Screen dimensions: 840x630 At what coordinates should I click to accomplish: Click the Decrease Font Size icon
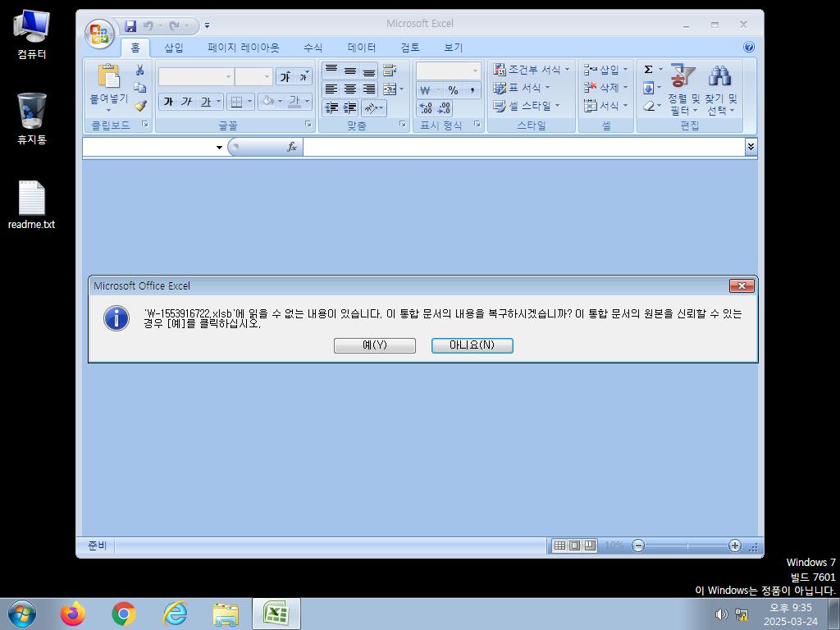click(x=304, y=76)
